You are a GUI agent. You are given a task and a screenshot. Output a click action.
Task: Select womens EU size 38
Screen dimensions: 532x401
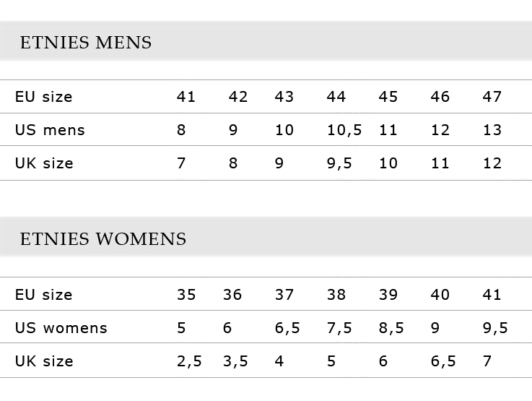(336, 295)
